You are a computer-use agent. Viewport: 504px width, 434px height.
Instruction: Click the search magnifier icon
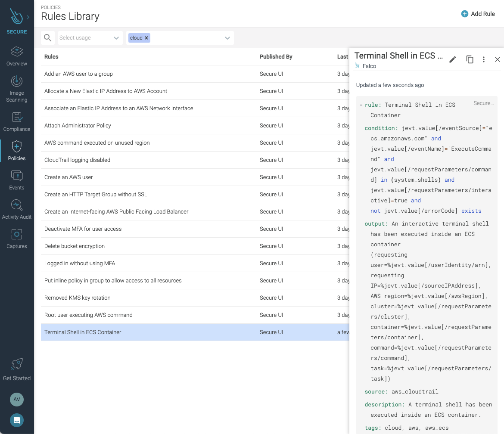[47, 38]
